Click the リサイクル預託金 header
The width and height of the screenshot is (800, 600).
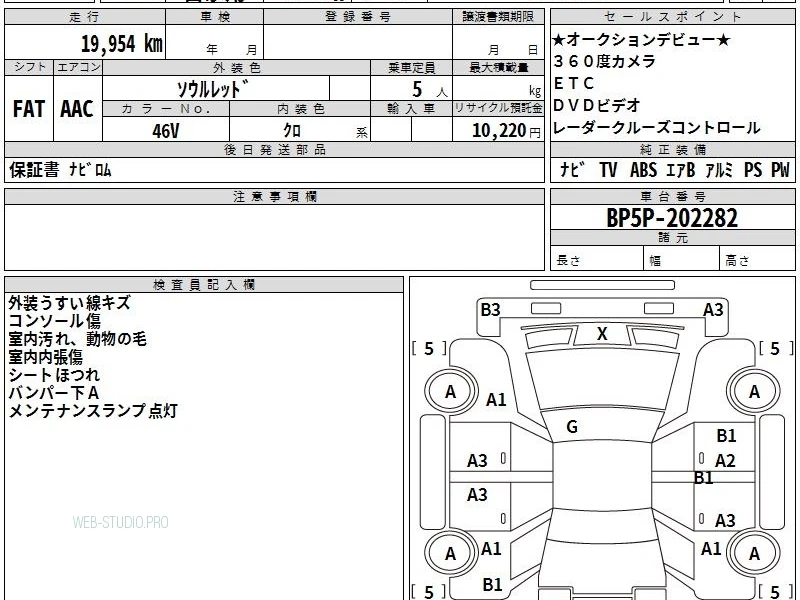[x=498, y=109]
